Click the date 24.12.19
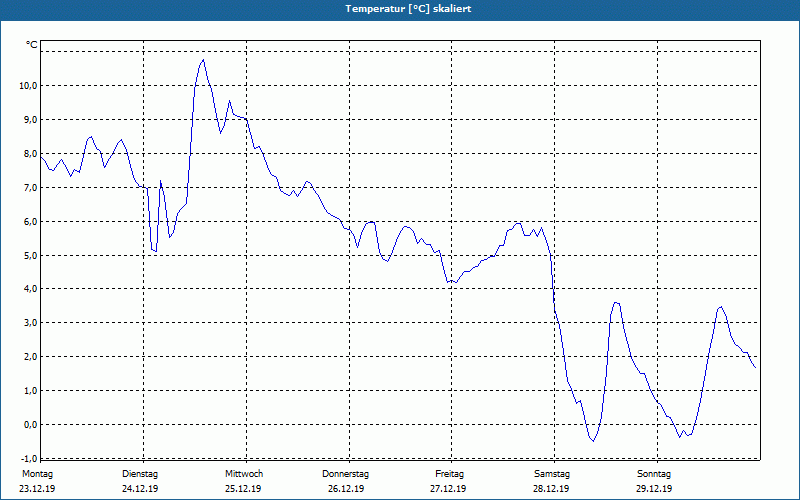Screen dimensions: 800x500 click(140, 489)
